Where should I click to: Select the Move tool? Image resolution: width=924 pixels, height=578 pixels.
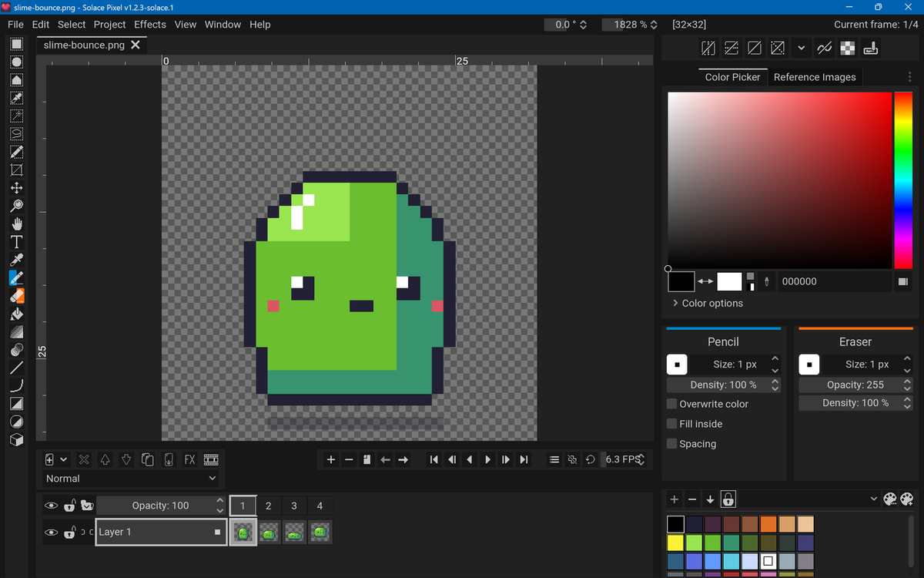click(x=16, y=188)
